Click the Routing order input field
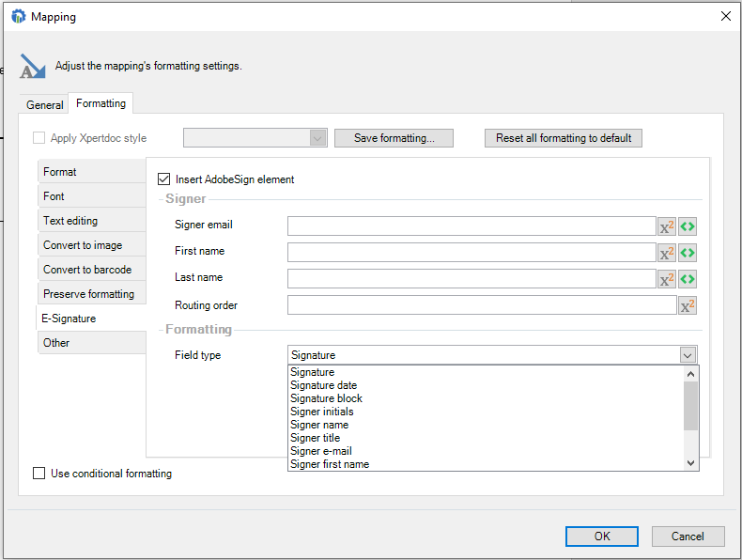 pyautogui.click(x=482, y=305)
